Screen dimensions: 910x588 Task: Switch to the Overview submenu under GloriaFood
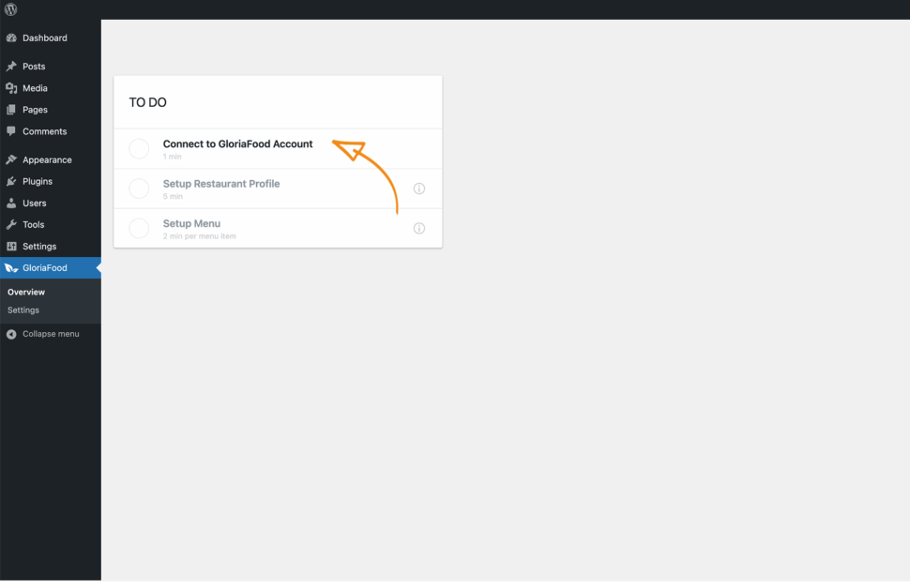click(x=26, y=292)
